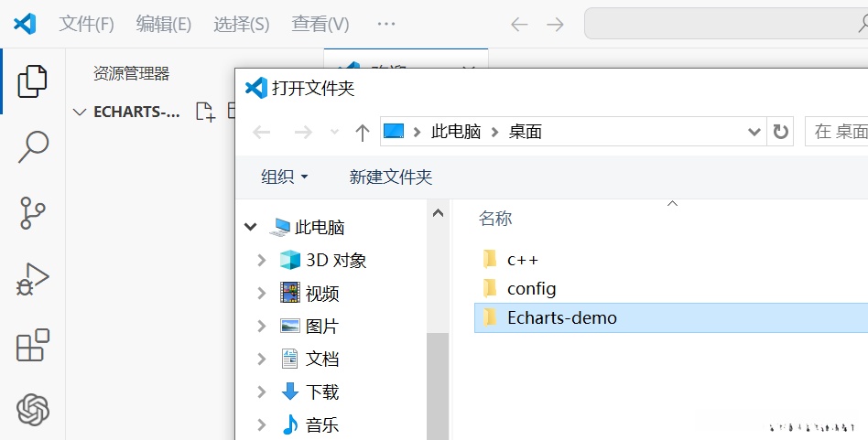Viewport: 868px width, 440px height.
Task: Expand the 3D 对象 tree node
Action: tap(263, 261)
